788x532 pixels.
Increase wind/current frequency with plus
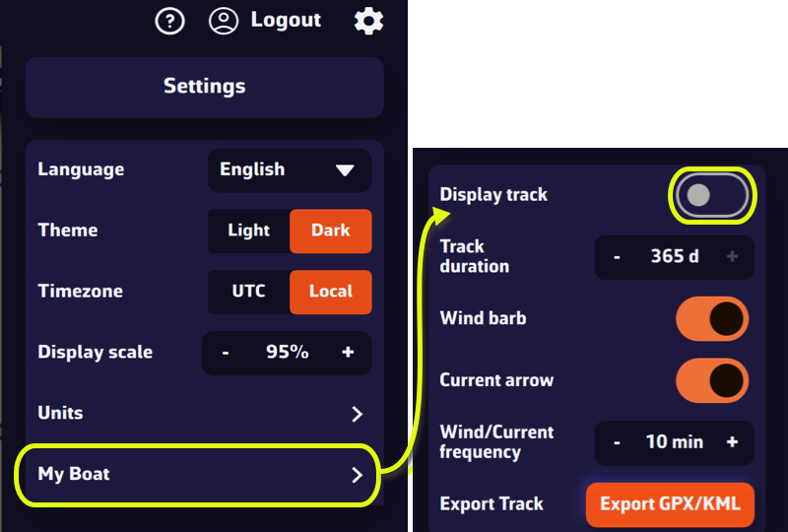[732, 442]
